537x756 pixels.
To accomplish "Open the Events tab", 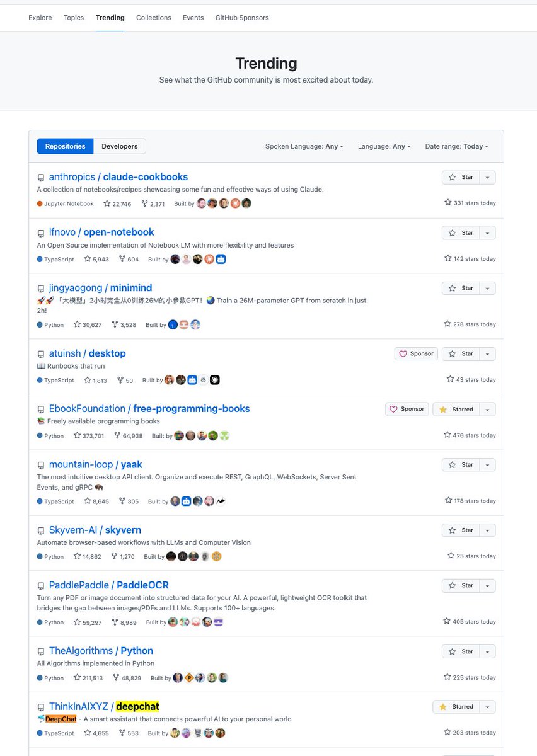I will 193,18.
